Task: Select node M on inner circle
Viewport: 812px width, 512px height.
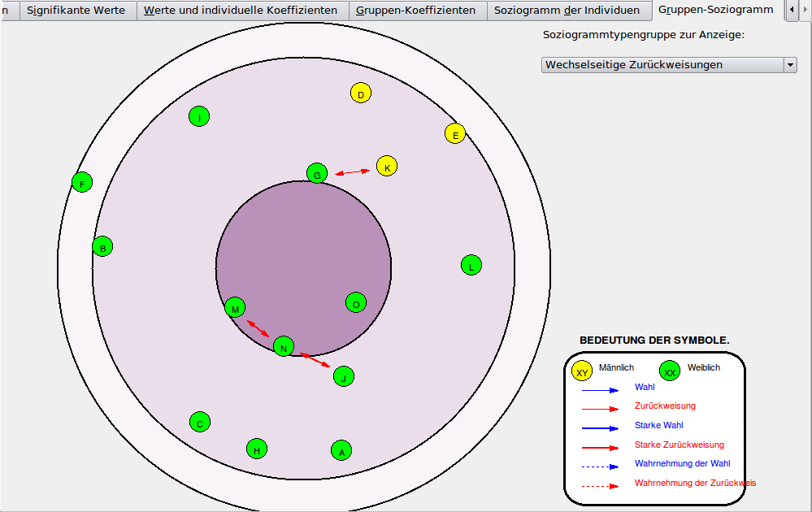Action: pyautogui.click(x=235, y=307)
